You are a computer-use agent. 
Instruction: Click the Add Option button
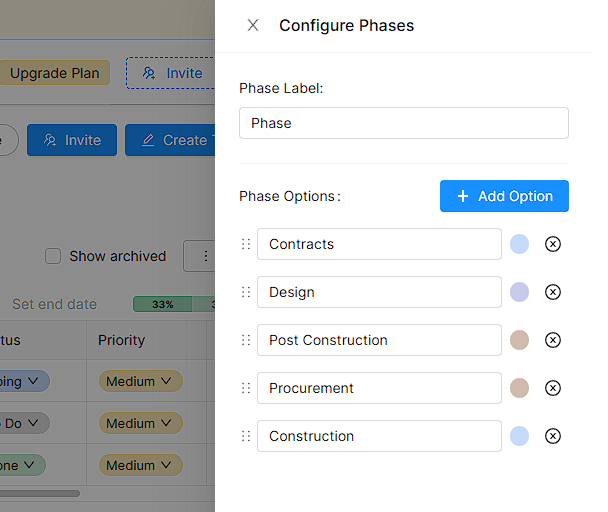504,196
